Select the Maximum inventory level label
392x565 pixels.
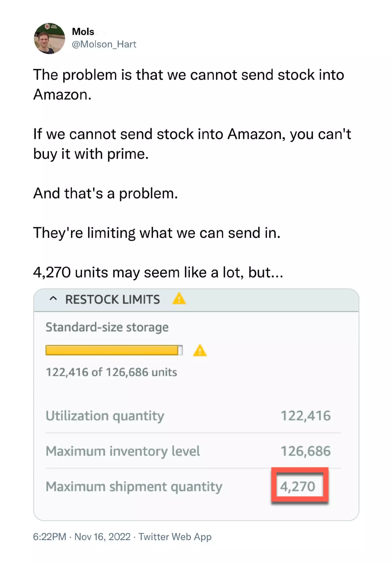pyautogui.click(x=123, y=451)
